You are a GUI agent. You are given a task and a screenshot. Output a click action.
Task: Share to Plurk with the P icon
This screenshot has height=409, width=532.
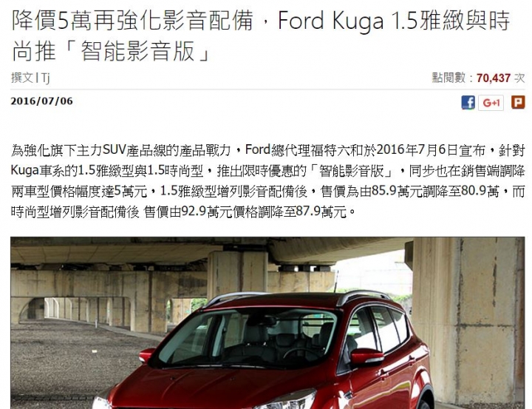518,102
